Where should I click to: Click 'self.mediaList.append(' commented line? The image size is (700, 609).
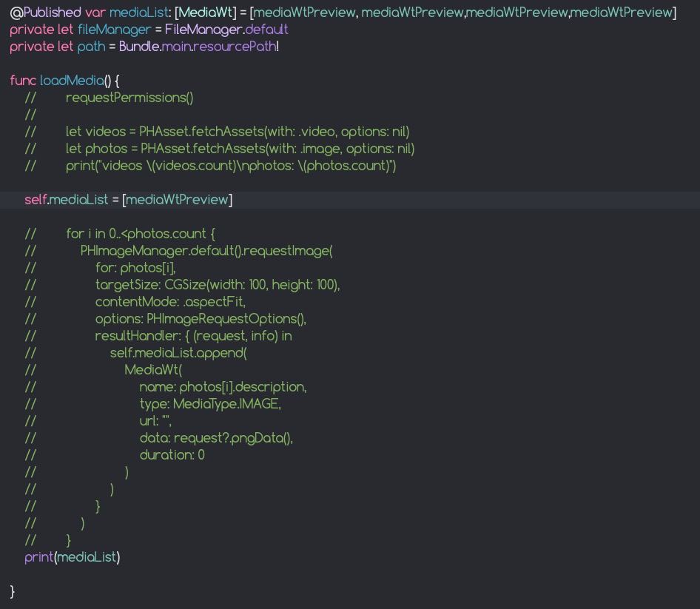click(x=178, y=353)
